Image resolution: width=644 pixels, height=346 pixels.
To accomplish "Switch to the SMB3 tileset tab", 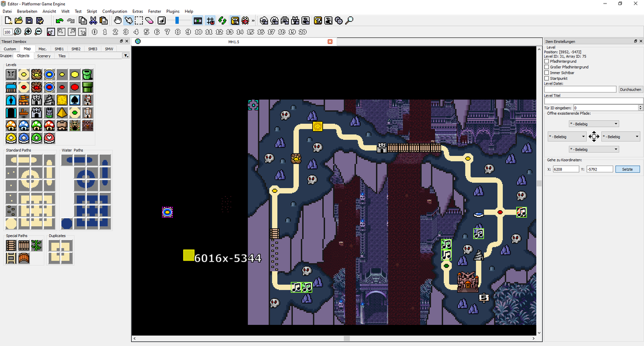I will coord(93,49).
